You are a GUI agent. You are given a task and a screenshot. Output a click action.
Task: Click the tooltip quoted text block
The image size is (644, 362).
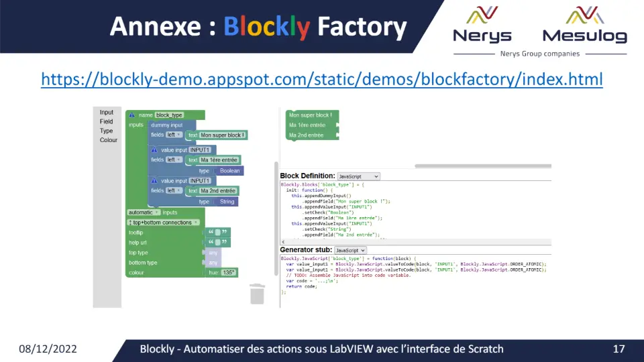tap(217, 233)
